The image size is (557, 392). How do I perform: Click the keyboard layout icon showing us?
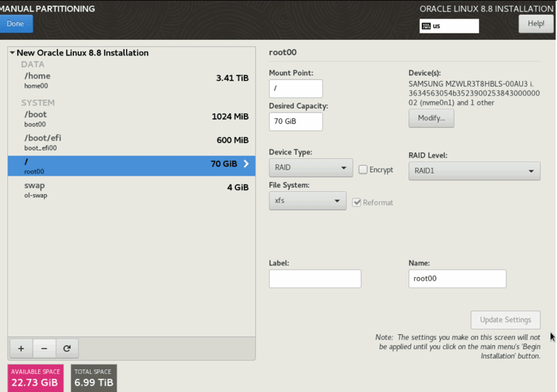[426, 26]
